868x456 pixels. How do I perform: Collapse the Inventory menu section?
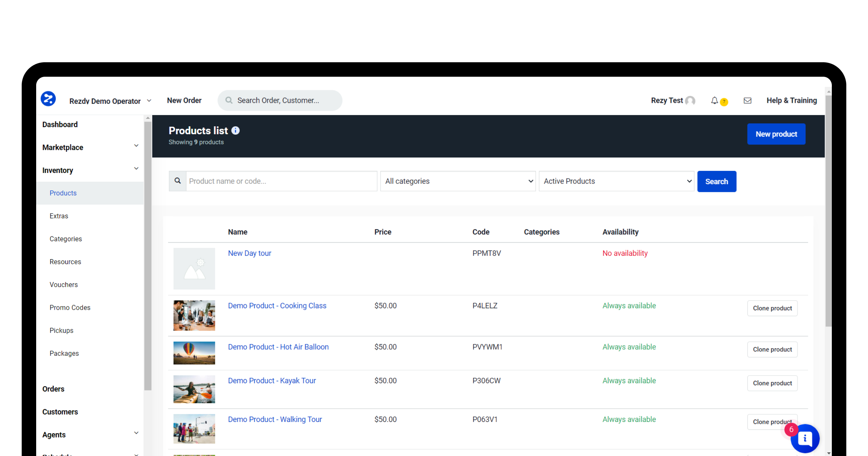(136, 169)
